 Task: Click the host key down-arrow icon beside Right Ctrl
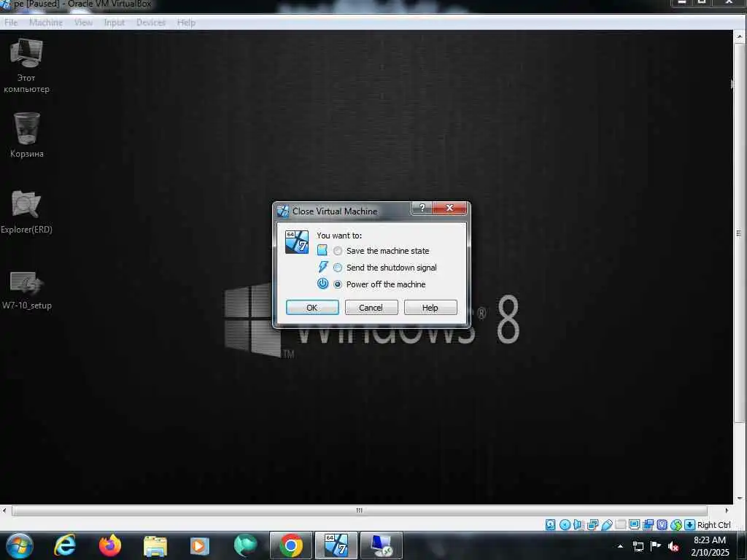690,525
